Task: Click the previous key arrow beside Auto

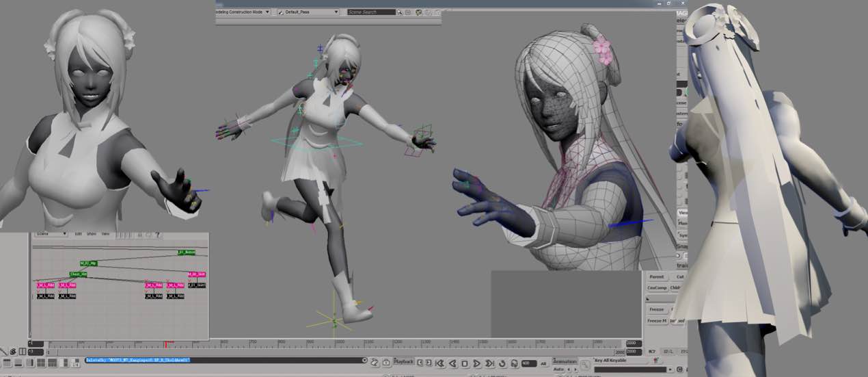Action: [569, 369]
